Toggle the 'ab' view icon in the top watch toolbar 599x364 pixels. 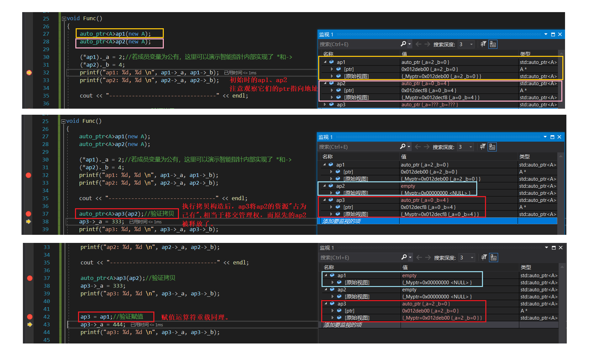[x=493, y=44]
